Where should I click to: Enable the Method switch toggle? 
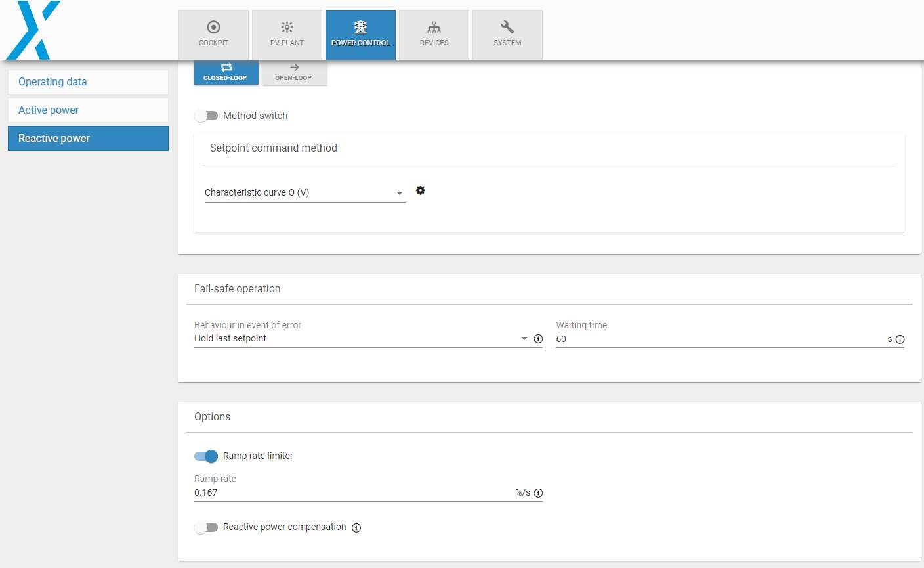pos(206,116)
